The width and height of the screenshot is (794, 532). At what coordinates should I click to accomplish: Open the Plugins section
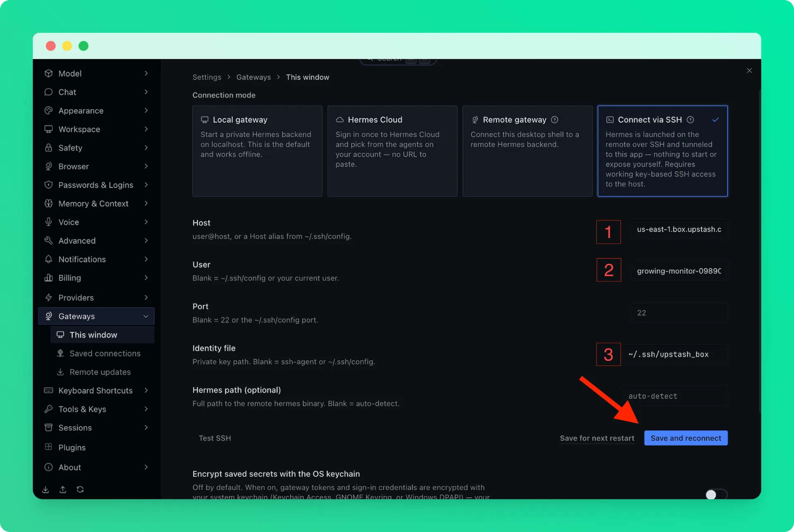pos(96,447)
